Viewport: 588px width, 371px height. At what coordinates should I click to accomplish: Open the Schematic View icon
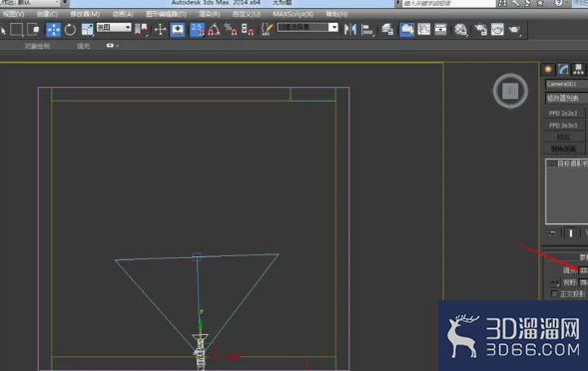coord(440,30)
